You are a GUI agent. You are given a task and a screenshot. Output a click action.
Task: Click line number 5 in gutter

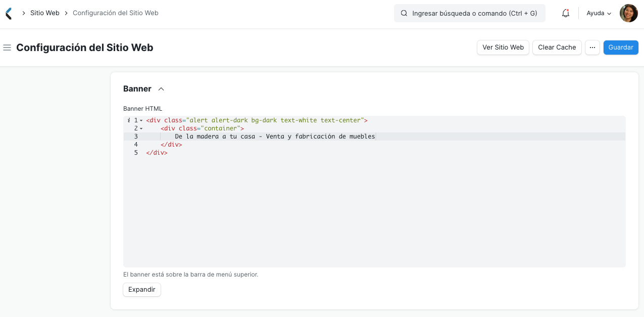(136, 153)
